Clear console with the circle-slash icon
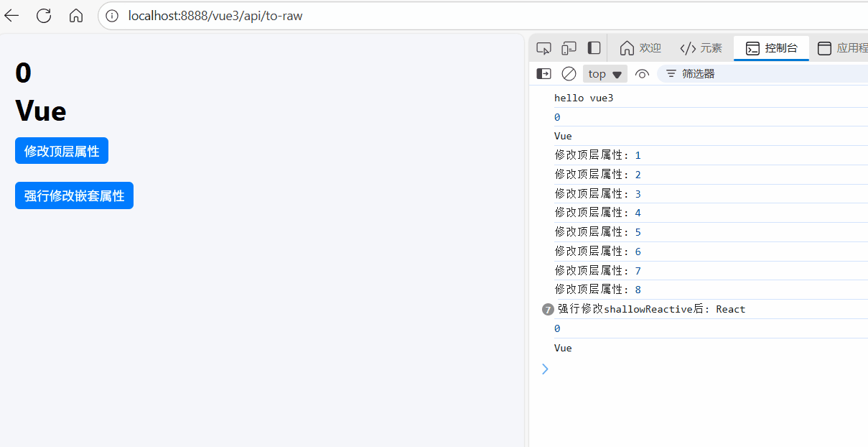Viewport: 868px width, 447px height. (x=569, y=73)
